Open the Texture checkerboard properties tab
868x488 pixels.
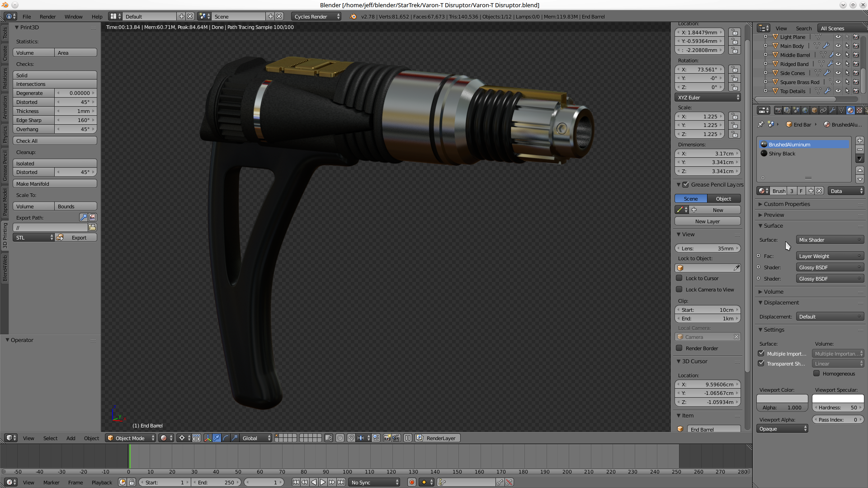[x=859, y=110]
